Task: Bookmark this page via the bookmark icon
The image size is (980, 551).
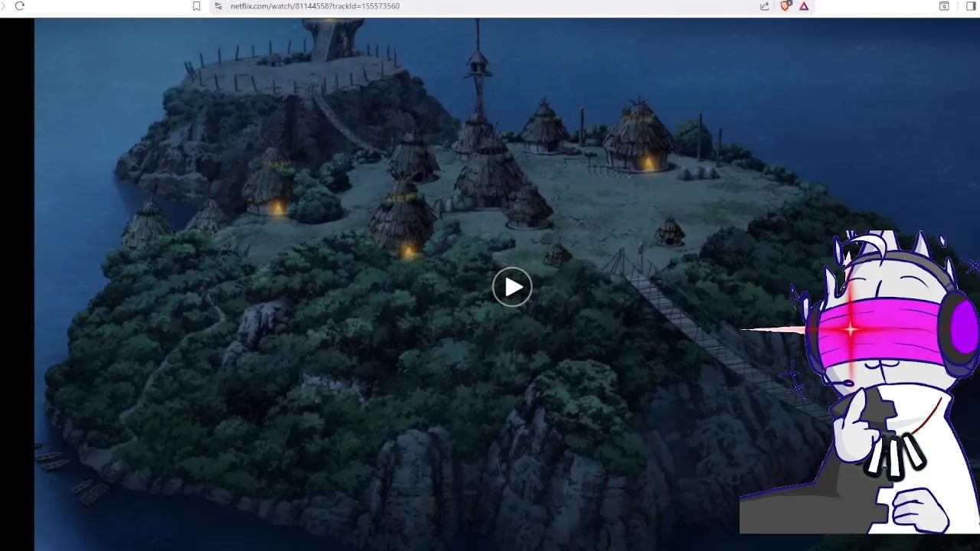Action: click(196, 6)
